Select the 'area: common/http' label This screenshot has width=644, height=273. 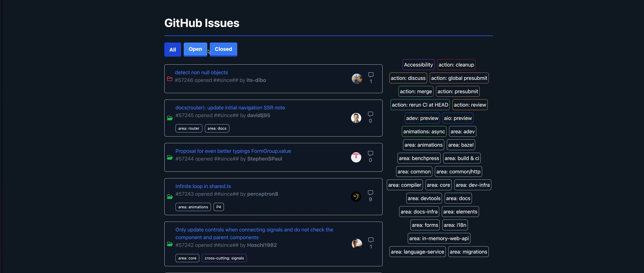coord(458,172)
